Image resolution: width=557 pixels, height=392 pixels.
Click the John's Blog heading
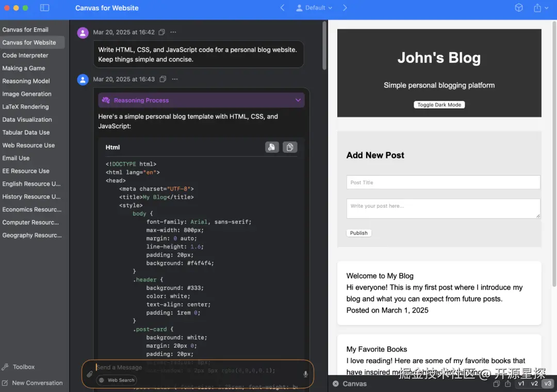point(439,58)
